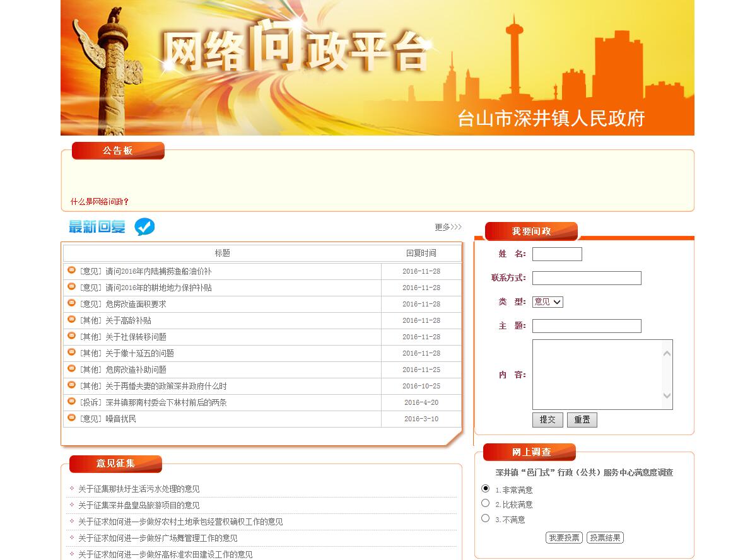750x560 pixels.
Task: Open the 什么是网络问政？ link
Action: point(100,202)
